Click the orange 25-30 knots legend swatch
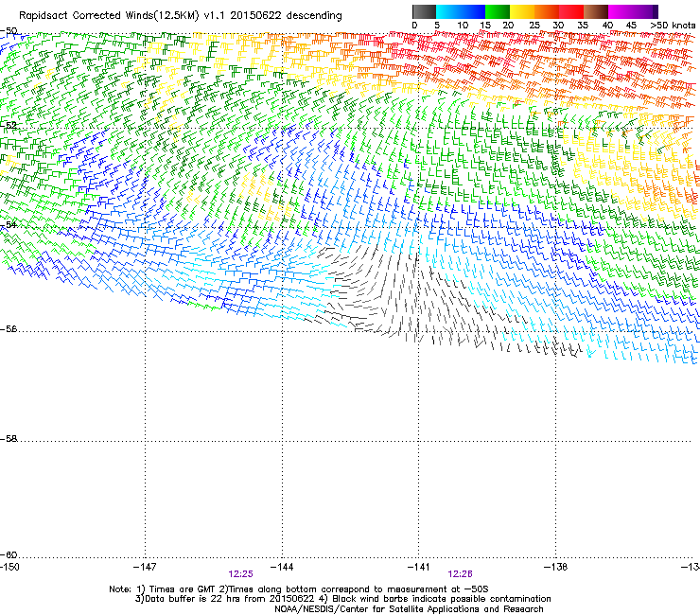 click(x=547, y=11)
